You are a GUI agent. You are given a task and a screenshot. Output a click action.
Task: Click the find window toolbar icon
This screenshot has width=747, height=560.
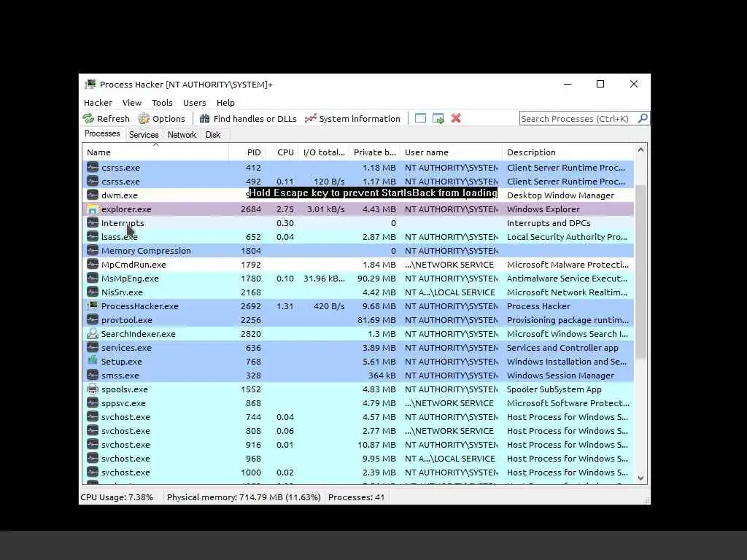click(420, 118)
